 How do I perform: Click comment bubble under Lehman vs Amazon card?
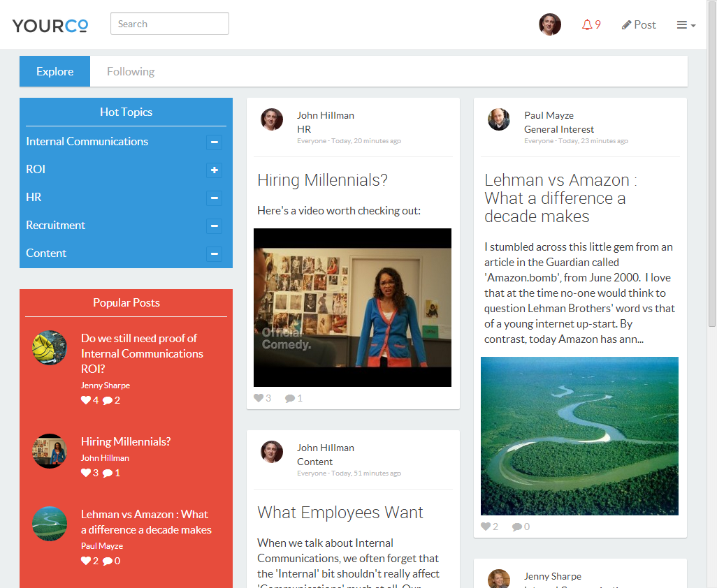(x=517, y=527)
